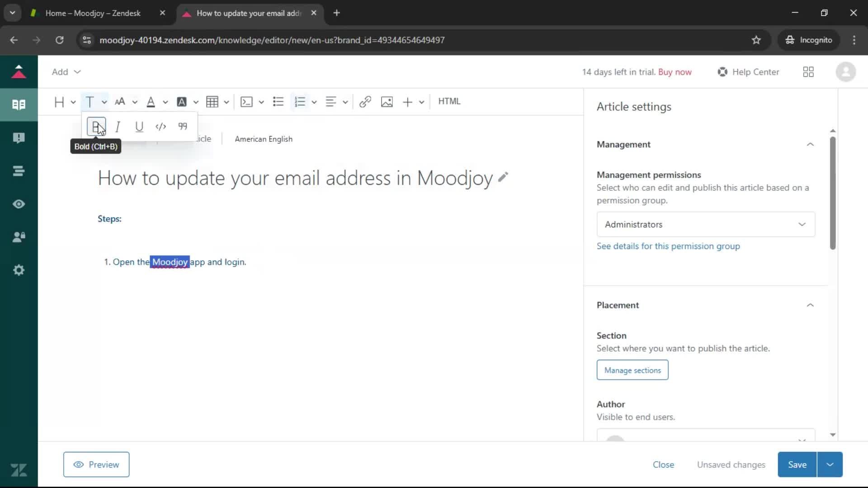Insert a table
The image size is (868, 488).
point(212,102)
